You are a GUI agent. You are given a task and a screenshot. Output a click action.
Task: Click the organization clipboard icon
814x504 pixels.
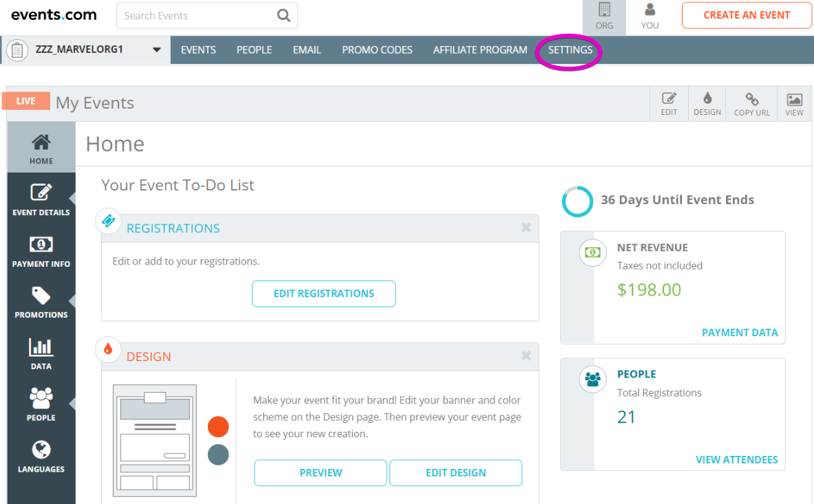(x=17, y=50)
